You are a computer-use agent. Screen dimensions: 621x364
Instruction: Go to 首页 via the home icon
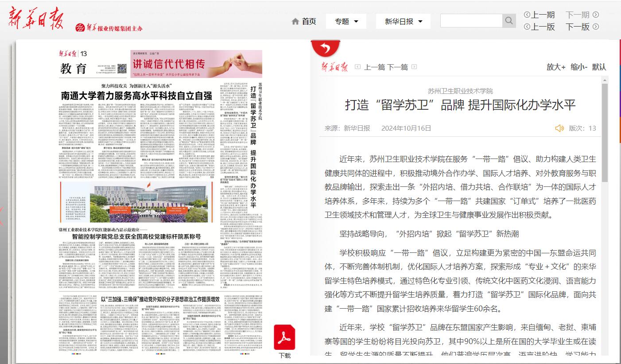(295, 21)
